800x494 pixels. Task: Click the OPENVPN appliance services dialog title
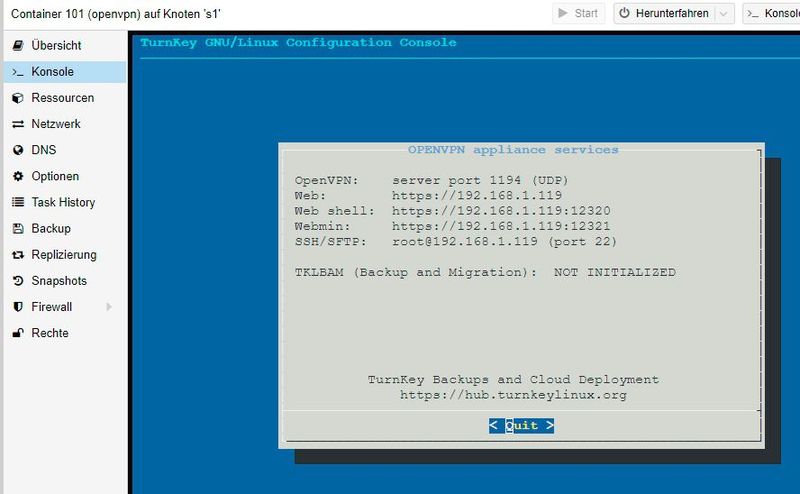pyautogui.click(x=513, y=150)
